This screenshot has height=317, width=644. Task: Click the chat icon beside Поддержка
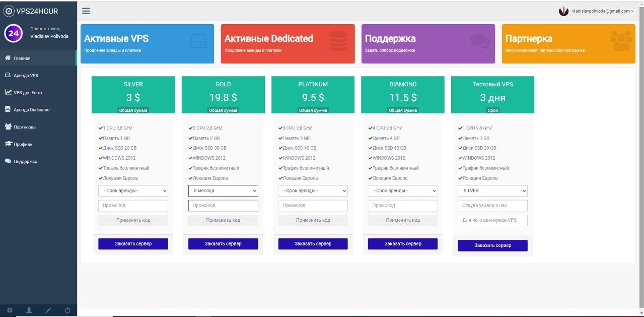[x=8, y=161]
